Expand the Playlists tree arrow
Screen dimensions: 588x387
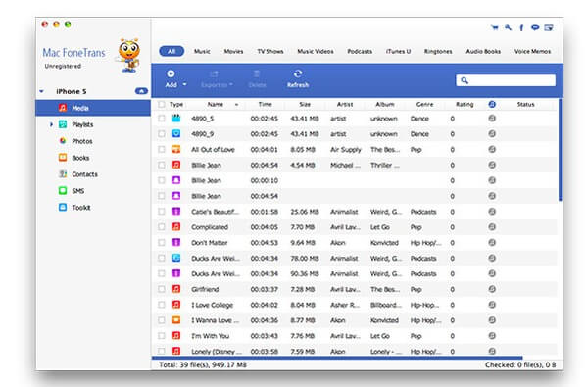pos(51,124)
